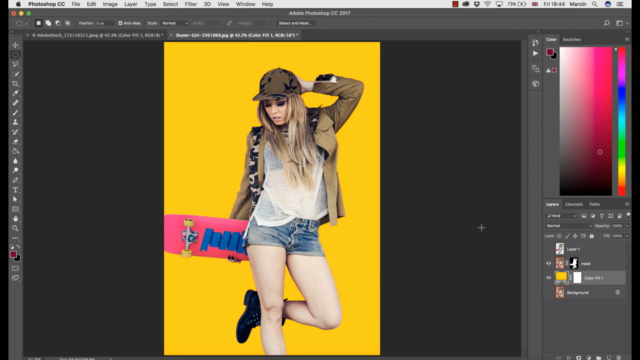
Task: Open the Style dropdown set to Normal
Action: 175,23
